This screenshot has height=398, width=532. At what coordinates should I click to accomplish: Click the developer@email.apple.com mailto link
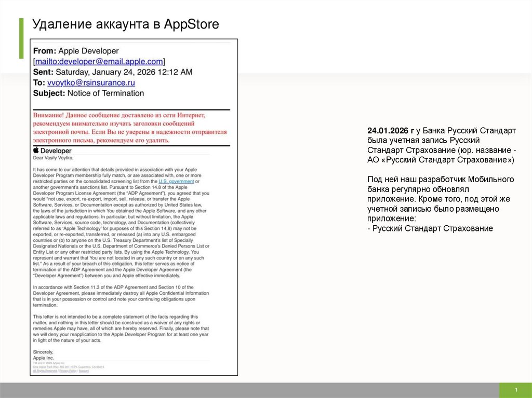click(99, 61)
